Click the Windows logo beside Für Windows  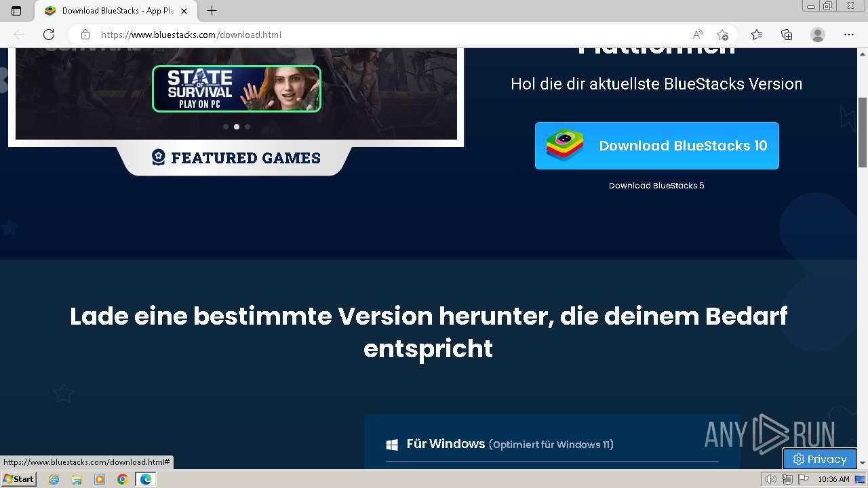click(392, 445)
